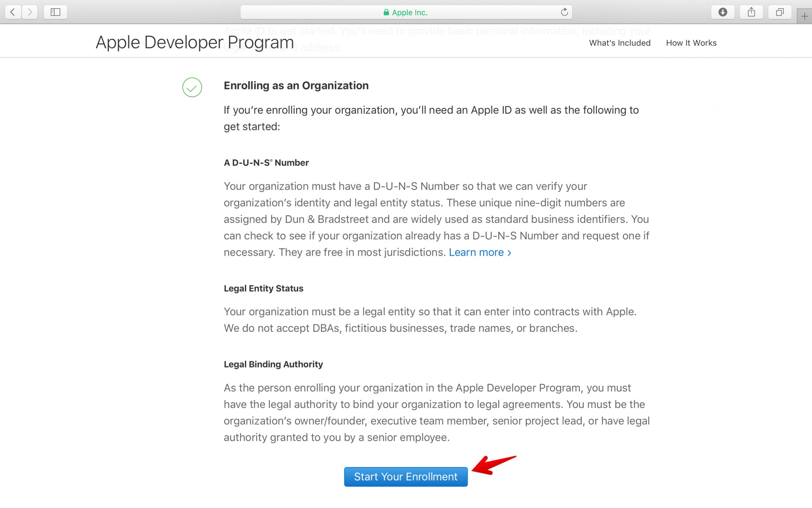Click the green checkmark circle icon
The width and height of the screenshot is (812, 508).
pyautogui.click(x=192, y=87)
